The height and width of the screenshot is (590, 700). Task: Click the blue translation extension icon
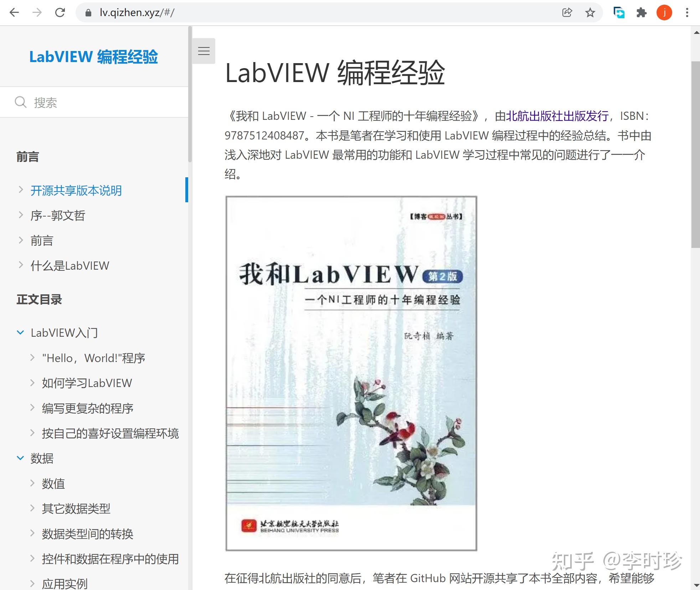(x=619, y=12)
